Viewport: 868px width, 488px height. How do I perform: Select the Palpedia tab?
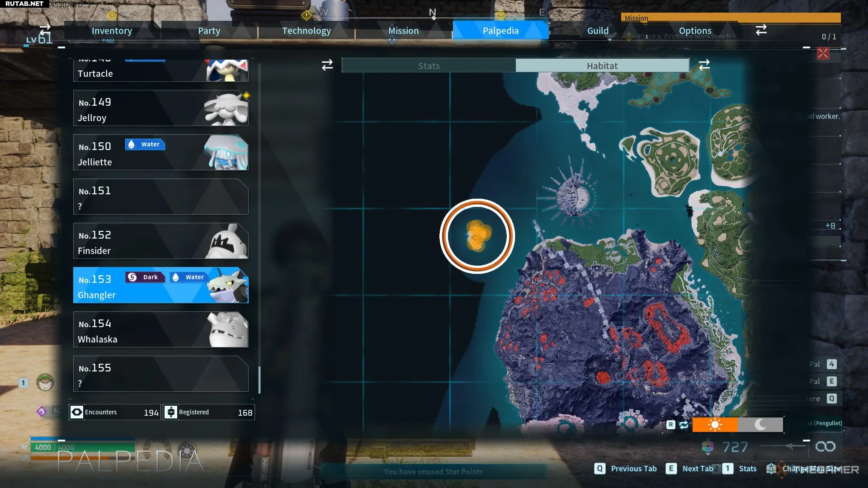pyautogui.click(x=500, y=31)
